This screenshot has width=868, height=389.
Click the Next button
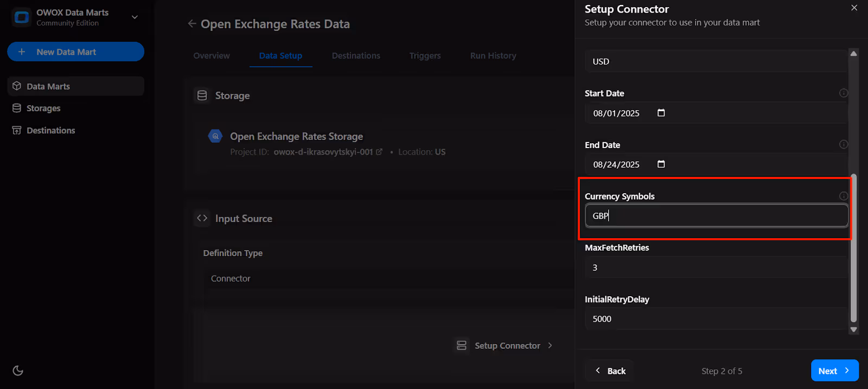(834, 371)
